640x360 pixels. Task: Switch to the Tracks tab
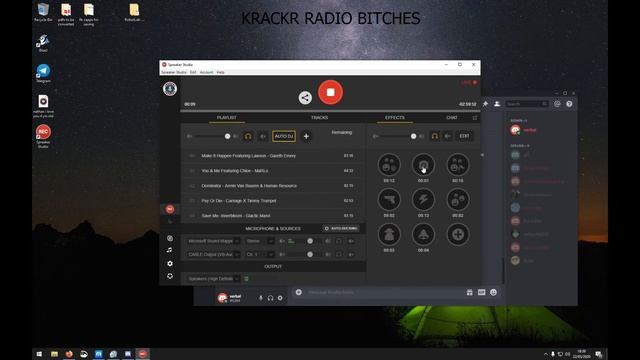[319, 118]
